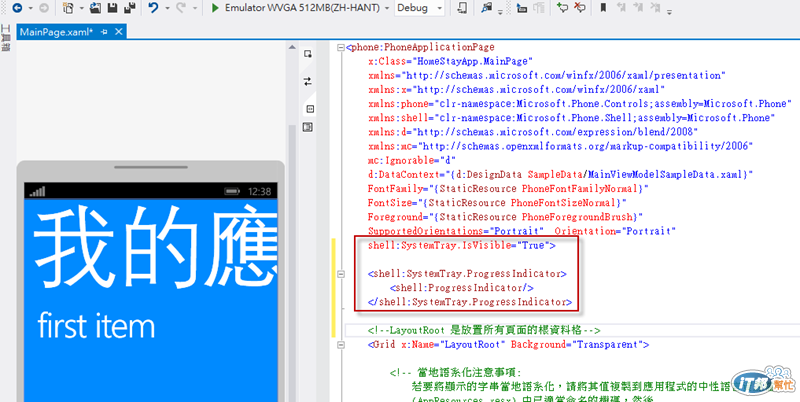Click the <!--LayoutRoot comment line
This screenshot has height=402, width=800.
[x=484, y=330]
